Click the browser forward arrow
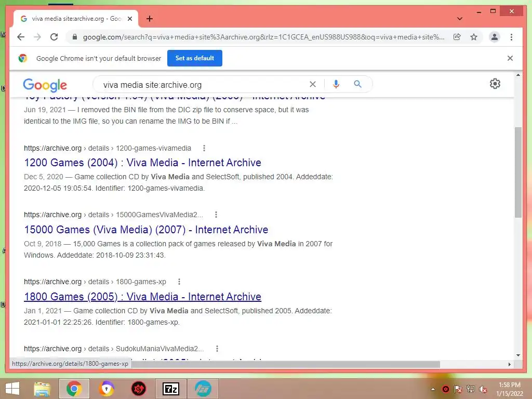This screenshot has width=532, height=399. (37, 37)
